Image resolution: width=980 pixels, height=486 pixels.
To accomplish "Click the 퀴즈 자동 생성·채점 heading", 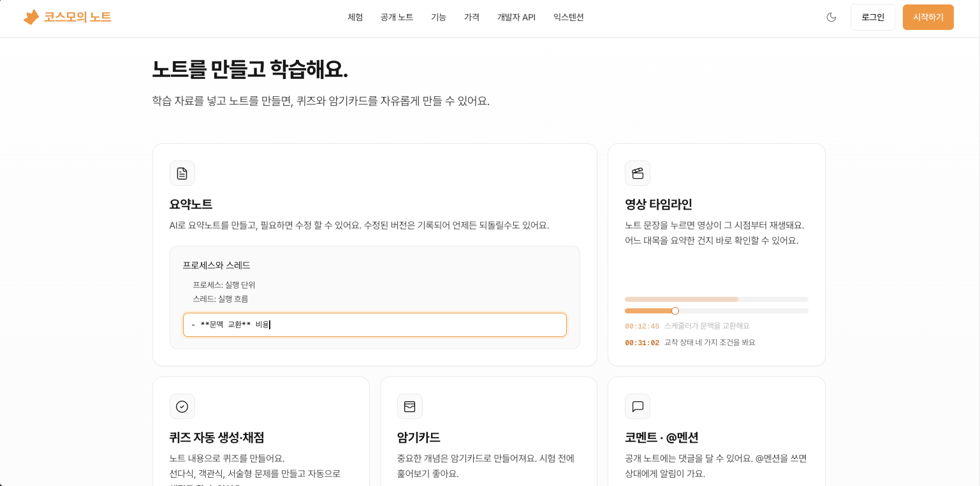I will pyautogui.click(x=217, y=438).
